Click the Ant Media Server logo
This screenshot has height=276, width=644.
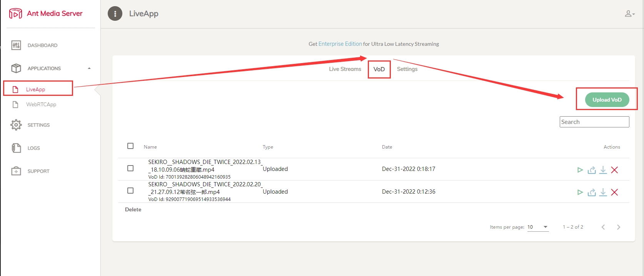(15, 13)
